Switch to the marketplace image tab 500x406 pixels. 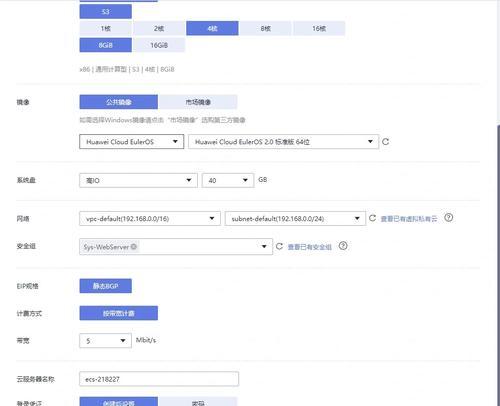click(x=198, y=102)
